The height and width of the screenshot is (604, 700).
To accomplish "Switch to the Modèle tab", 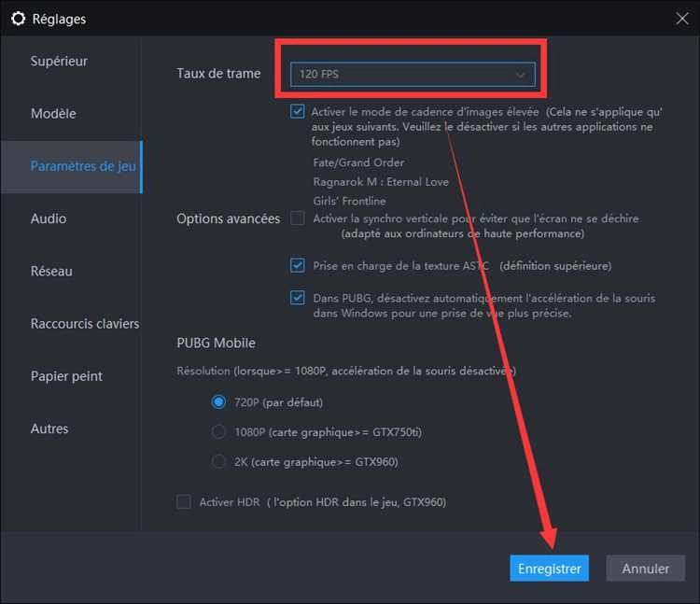I will pos(53,113).
